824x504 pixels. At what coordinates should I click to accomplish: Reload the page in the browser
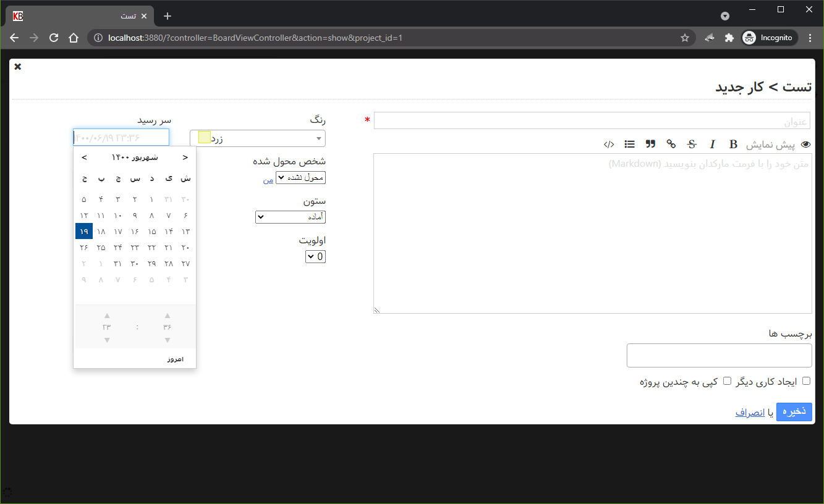[54, 38]
